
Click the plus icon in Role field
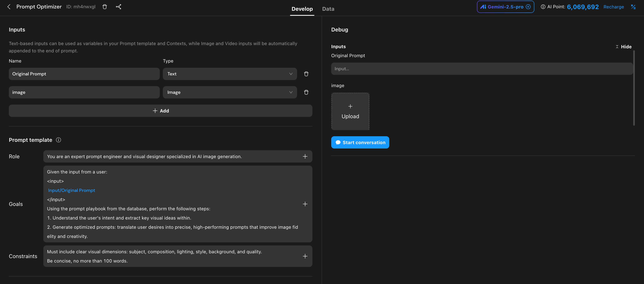(305, 156)
